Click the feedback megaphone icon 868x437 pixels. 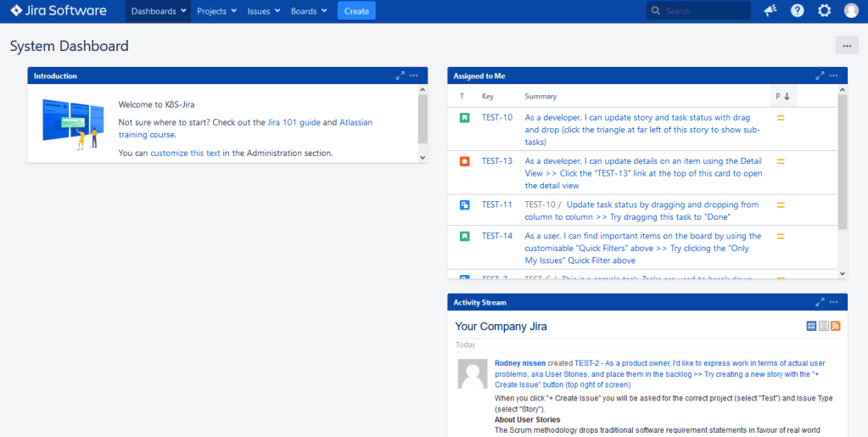tap(770, 11)
